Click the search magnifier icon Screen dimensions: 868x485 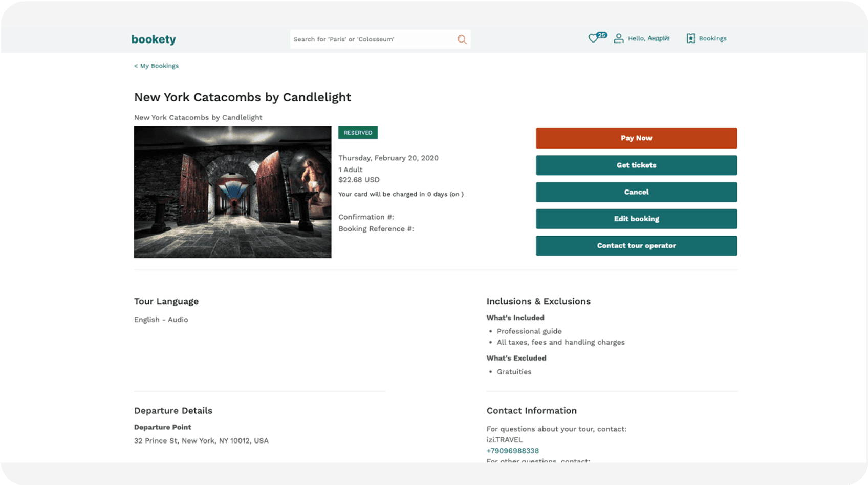click(x=462, y=39)
